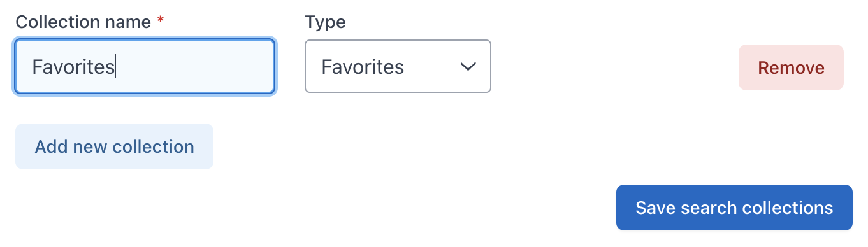Place cursor after Favorites text in input
The height and width of the screenshot is (247, 868).
click(115, 67)
